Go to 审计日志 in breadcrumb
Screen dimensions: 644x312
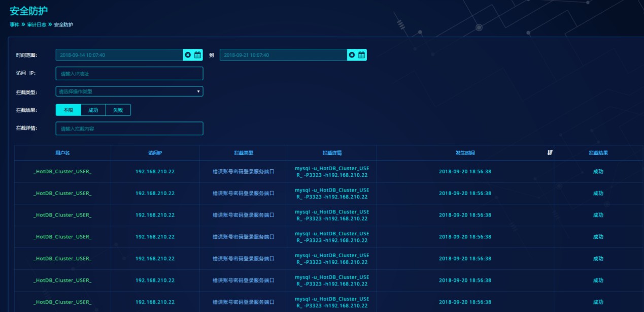click(x=37, y=24)
